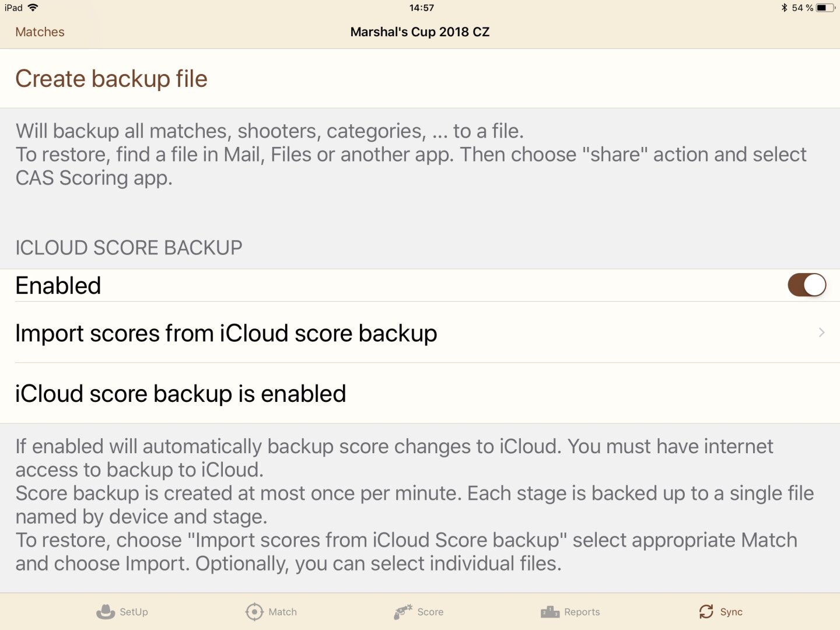Tap the cowboy hat SetUp icon
The height and width of the screenshot is (630, 840).
106,611
